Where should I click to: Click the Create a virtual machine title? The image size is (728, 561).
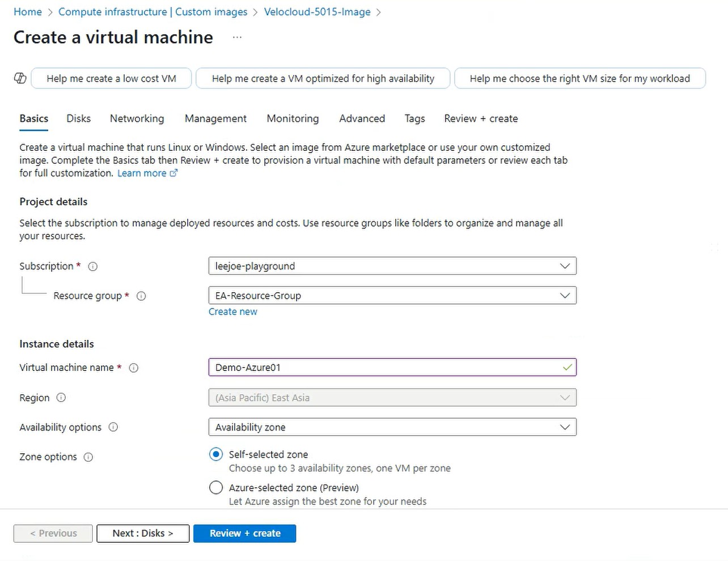click(113, 37)
